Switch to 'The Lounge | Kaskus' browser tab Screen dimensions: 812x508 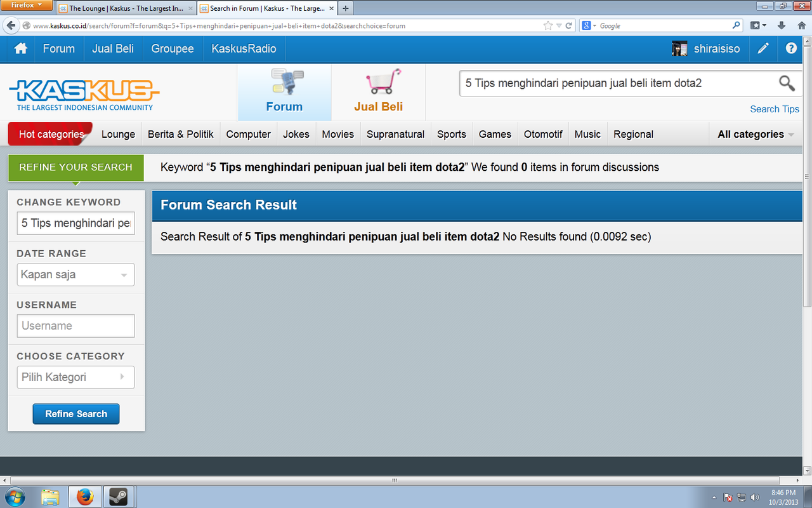[126, 8]
